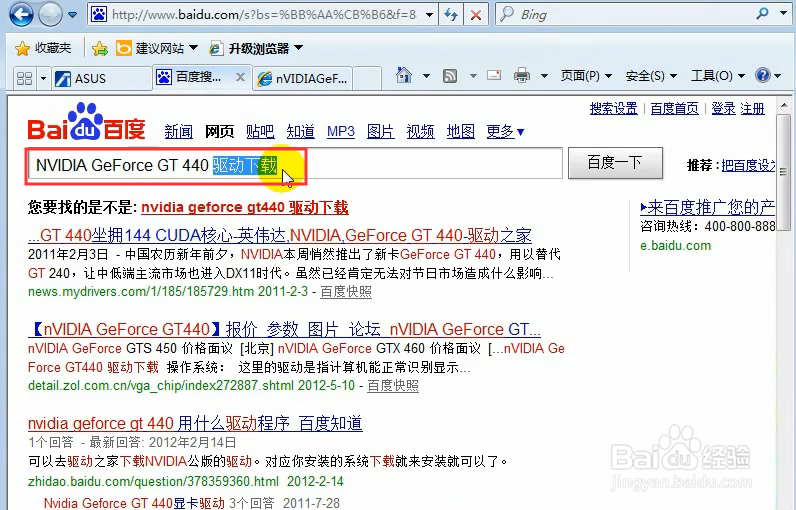Add to favorites bar star-arrow icon
This screenshot has height=510, width=796.
(100, 48)
